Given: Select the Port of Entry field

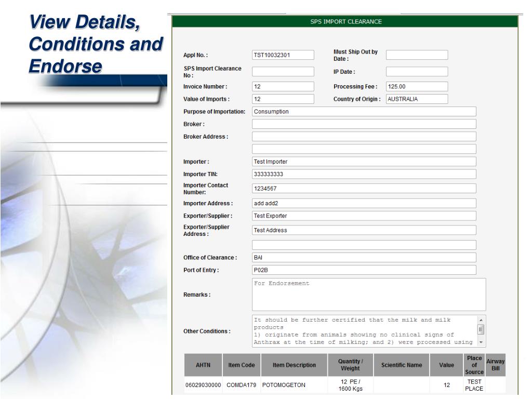Looking at the screenshot, I should coord(364,270).
